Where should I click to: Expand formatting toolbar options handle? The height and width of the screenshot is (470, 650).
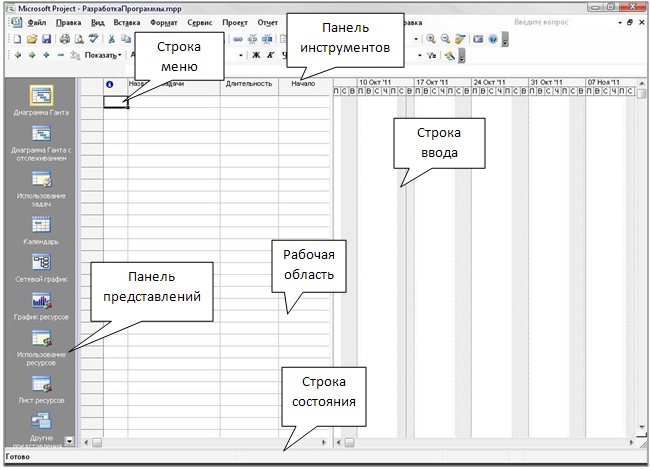point(461,56)
